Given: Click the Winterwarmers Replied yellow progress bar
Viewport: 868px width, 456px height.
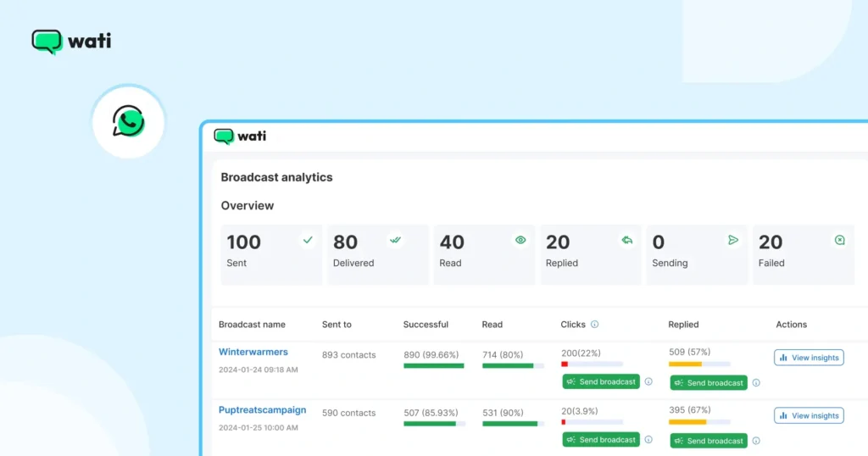Looking at the screenshot, I should pos(699,364).
